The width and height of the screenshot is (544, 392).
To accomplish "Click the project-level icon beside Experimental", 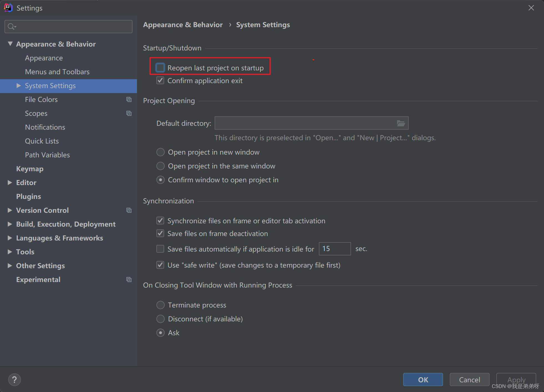I will (x=129, y=280).
